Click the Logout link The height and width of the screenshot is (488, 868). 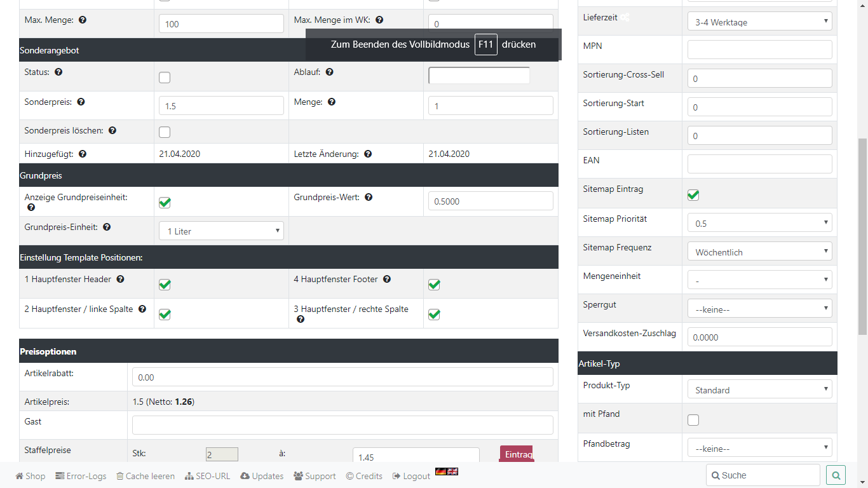pyautogui.click(x=411, y=476)
